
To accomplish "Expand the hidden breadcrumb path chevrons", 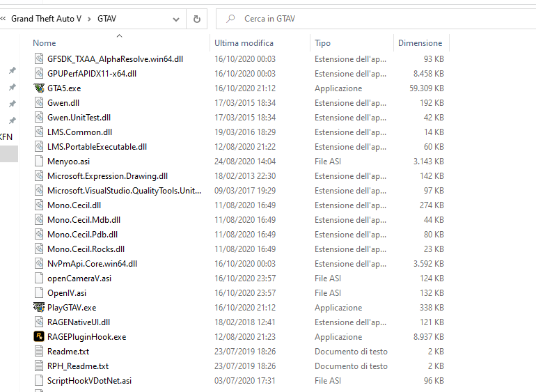I will 3,19.
